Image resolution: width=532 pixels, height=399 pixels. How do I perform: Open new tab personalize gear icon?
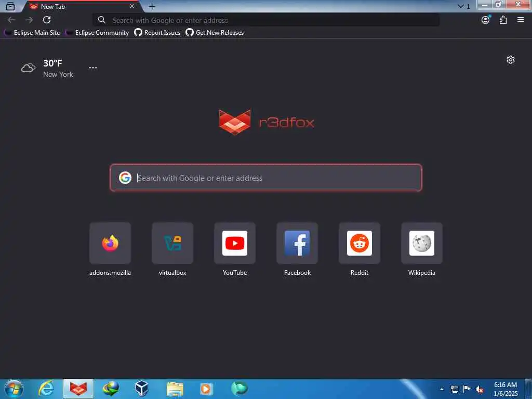click(x=511, y=60)
